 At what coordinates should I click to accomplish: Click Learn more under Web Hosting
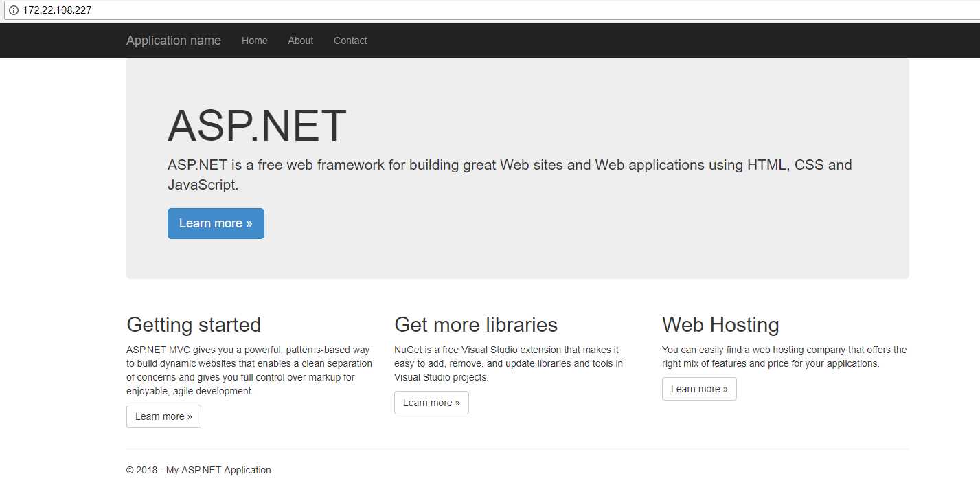[x=699, y=389]
